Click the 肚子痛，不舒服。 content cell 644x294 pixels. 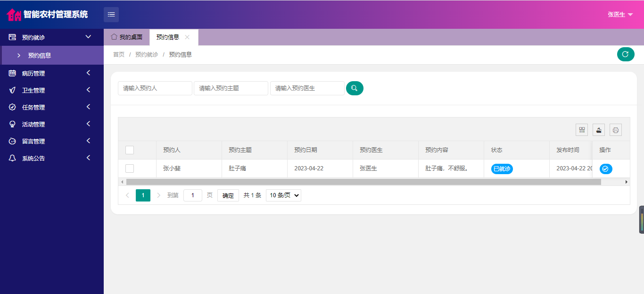click(451, 168)
